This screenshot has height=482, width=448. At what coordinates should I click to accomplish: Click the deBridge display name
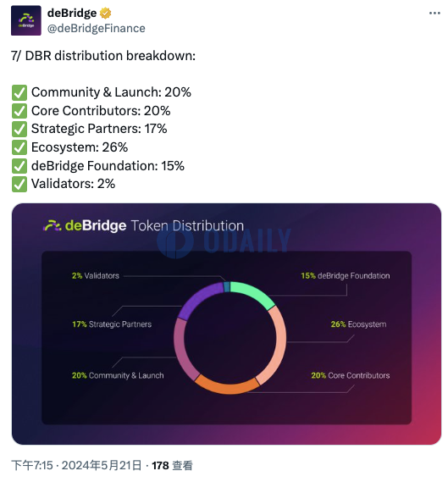point(72,14)
